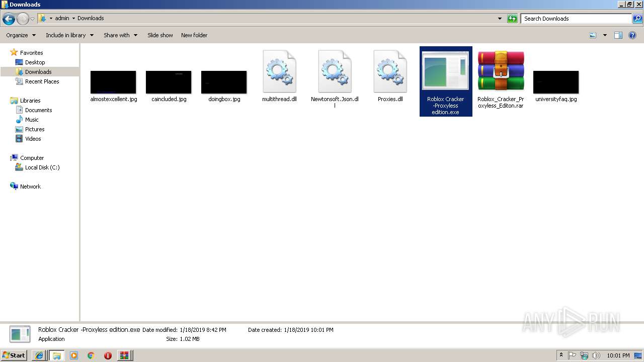
Task: Show hidden tray icons
Action: coord(561,355)
